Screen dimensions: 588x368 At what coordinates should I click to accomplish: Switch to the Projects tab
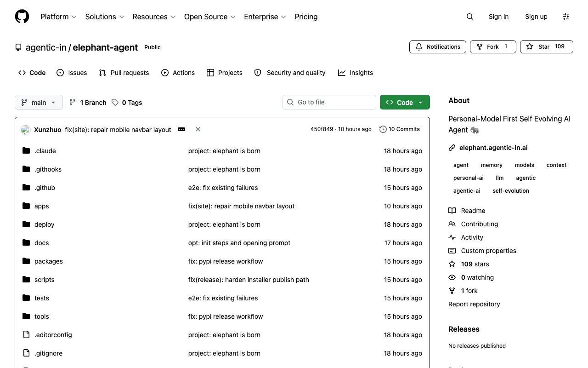tap(225, 73)
